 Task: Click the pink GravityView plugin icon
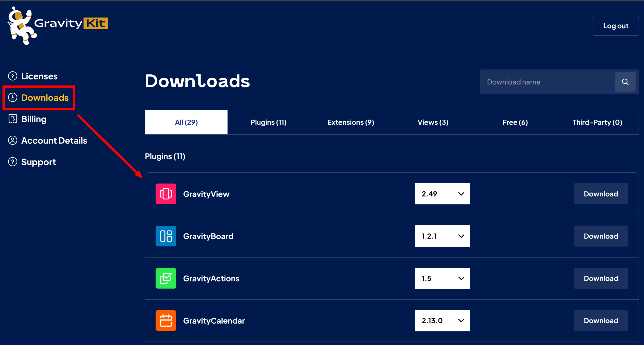pyautogui.click(x=166, y=194)
